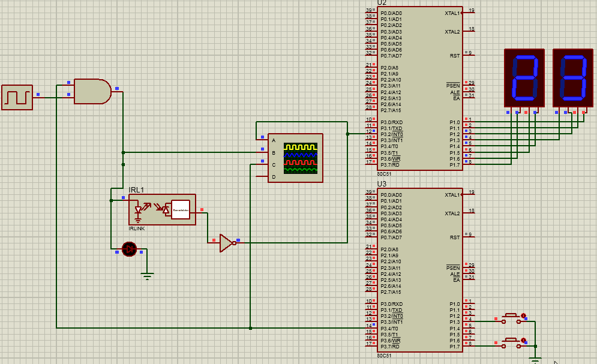Select the NOT inverter gate
The width and height of the screenshot is (597, 364).
tap(227, 243)
